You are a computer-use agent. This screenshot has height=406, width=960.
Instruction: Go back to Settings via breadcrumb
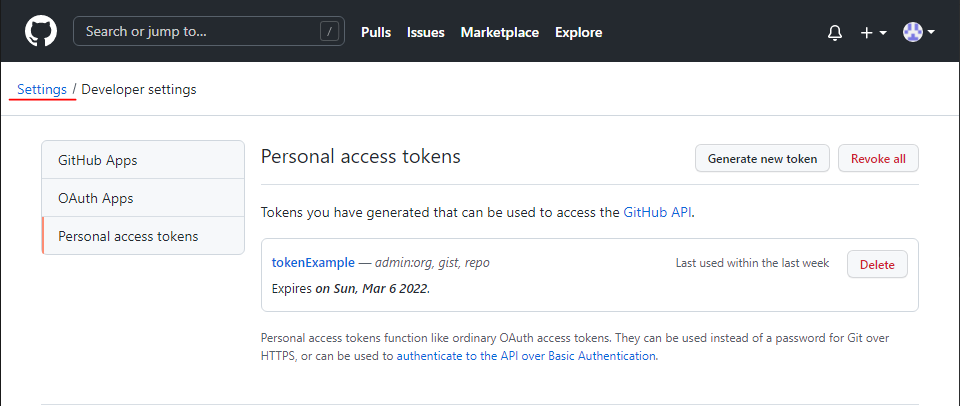pyautogui.click(x=42, y=89)
